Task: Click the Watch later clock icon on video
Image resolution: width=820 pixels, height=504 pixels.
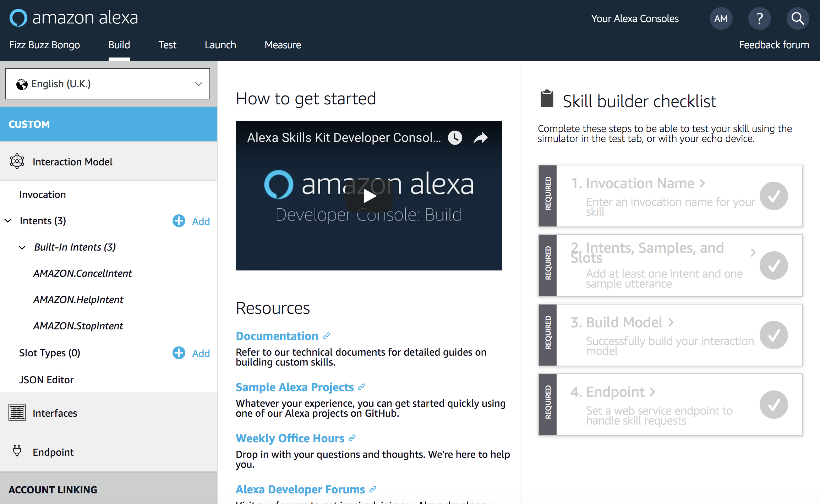Action: point(455,138)
